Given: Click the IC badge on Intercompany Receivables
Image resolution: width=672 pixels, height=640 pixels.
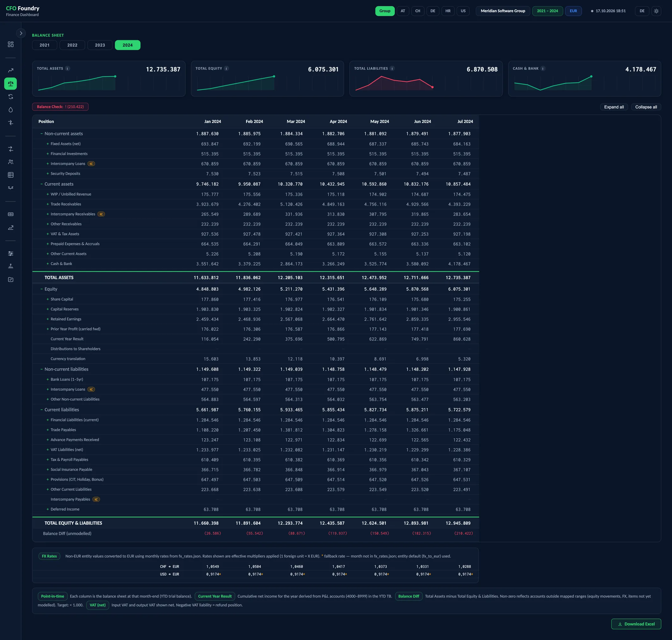Looking at the screenshot, I should tap(101, 214).
